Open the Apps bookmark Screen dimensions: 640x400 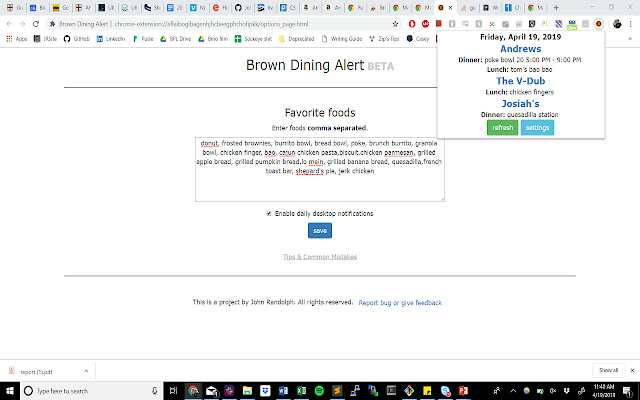(17, 39)
